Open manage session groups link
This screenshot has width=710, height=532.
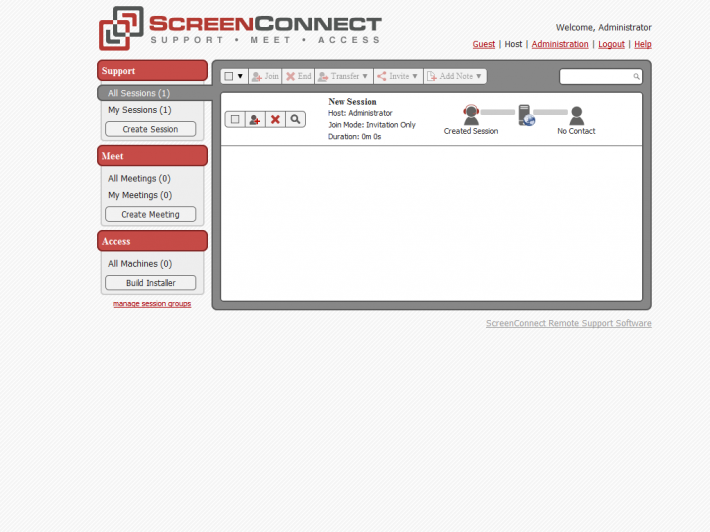(152, 303)
